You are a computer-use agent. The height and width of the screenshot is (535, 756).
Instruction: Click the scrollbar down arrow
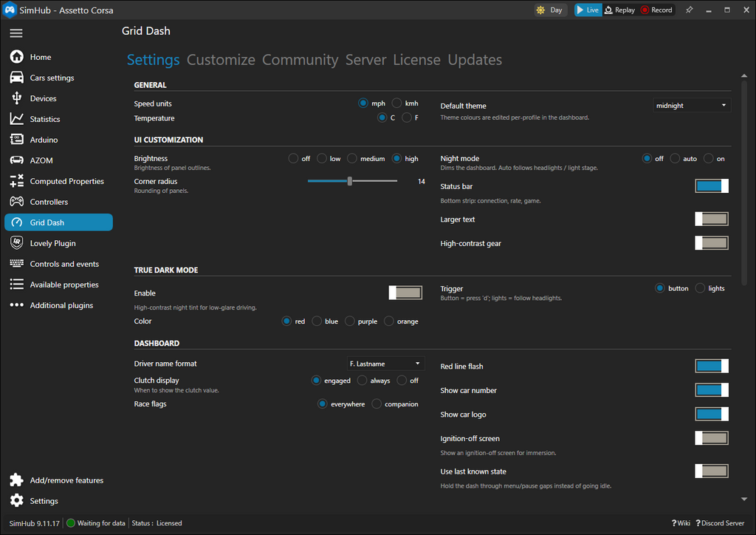pyautogui.click(x=744, y=500)
